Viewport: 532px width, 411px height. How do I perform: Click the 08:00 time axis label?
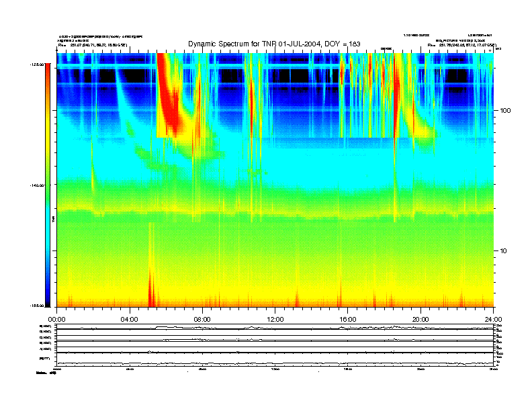click(202, 319)
